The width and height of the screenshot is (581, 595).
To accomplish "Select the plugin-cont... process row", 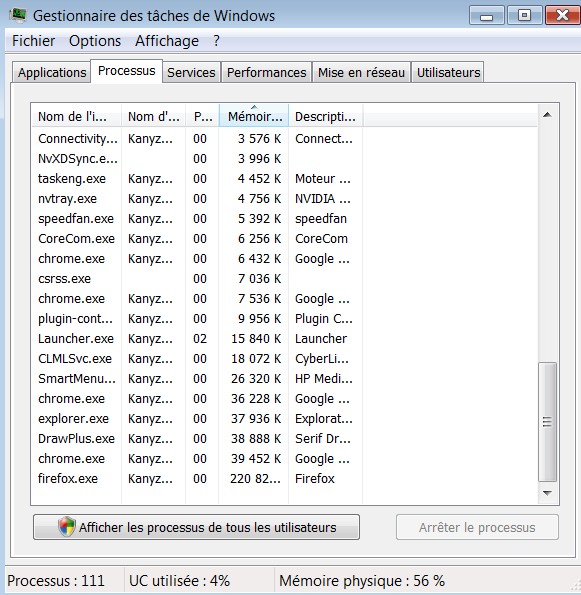I will pyautogui.click(x=197, y=318).
